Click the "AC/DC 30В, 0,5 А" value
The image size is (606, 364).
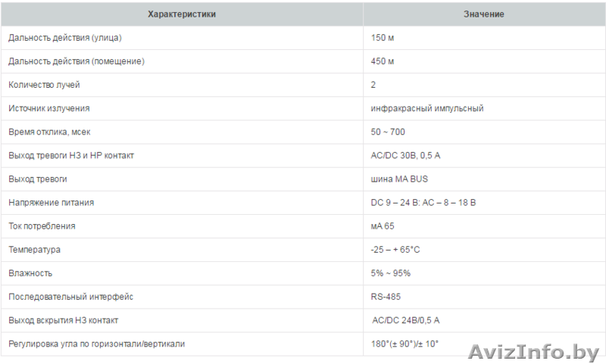[405, 155]
